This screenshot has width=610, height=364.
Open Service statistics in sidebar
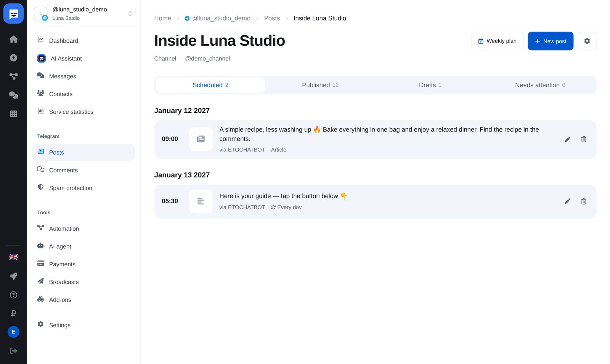pyautogui.click(x=84, y=112)
